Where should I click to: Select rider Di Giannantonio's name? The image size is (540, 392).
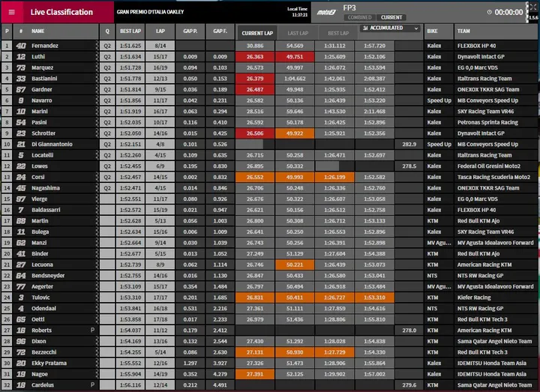tap(52, 144)
